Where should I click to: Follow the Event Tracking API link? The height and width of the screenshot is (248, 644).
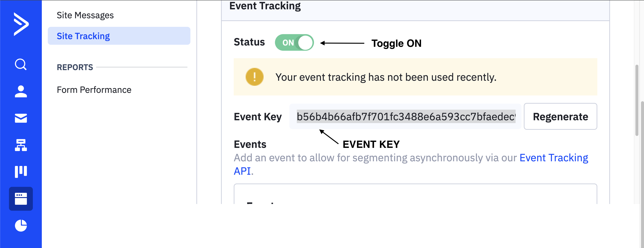[553, 158]
